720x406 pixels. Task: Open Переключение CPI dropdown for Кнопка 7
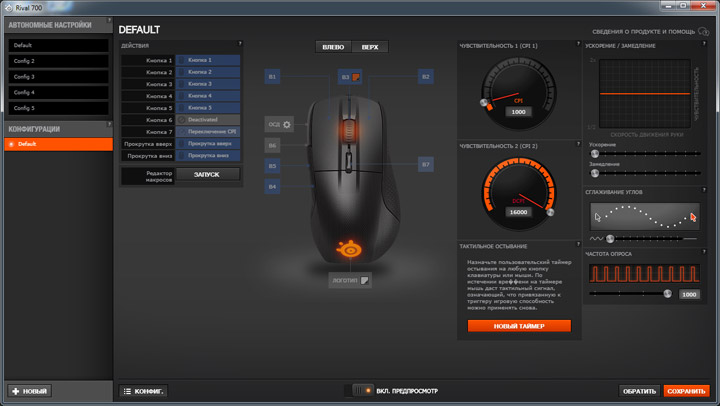pos(208,132)
